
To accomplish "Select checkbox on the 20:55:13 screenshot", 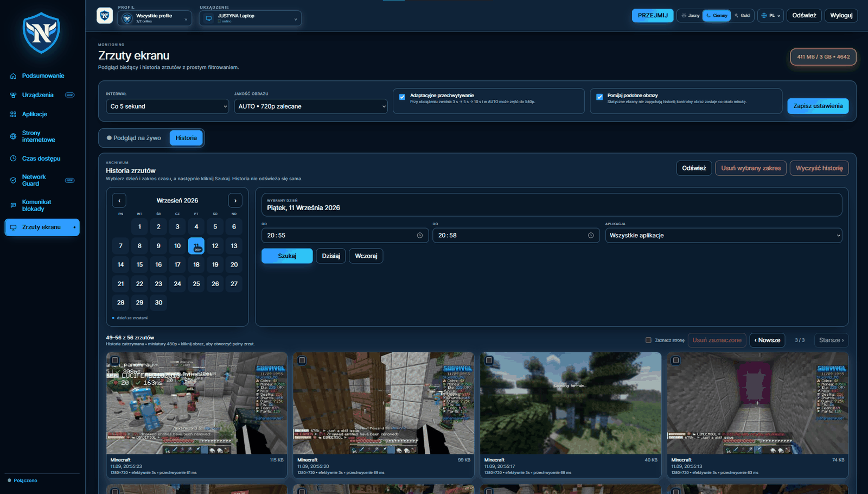I will [x=676, y=360].
